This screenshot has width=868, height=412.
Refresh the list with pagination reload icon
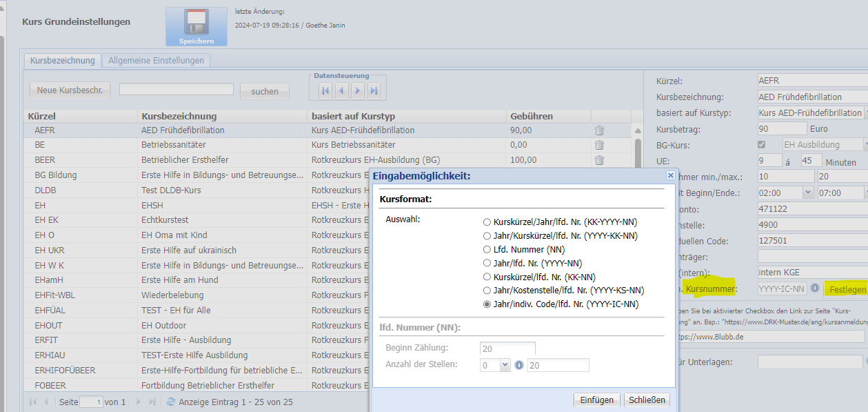(170, 402)
